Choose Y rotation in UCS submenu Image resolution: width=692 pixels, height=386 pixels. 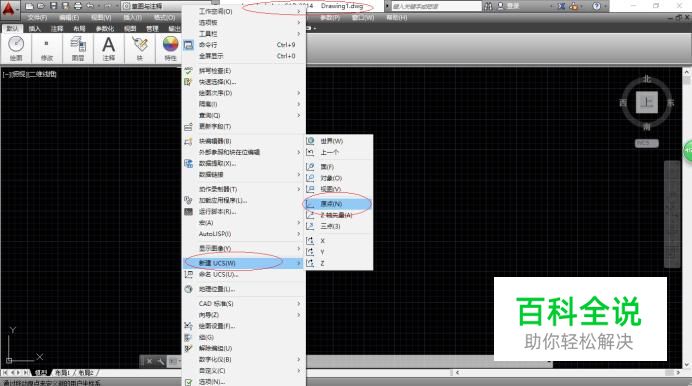[x=339, y=252]
